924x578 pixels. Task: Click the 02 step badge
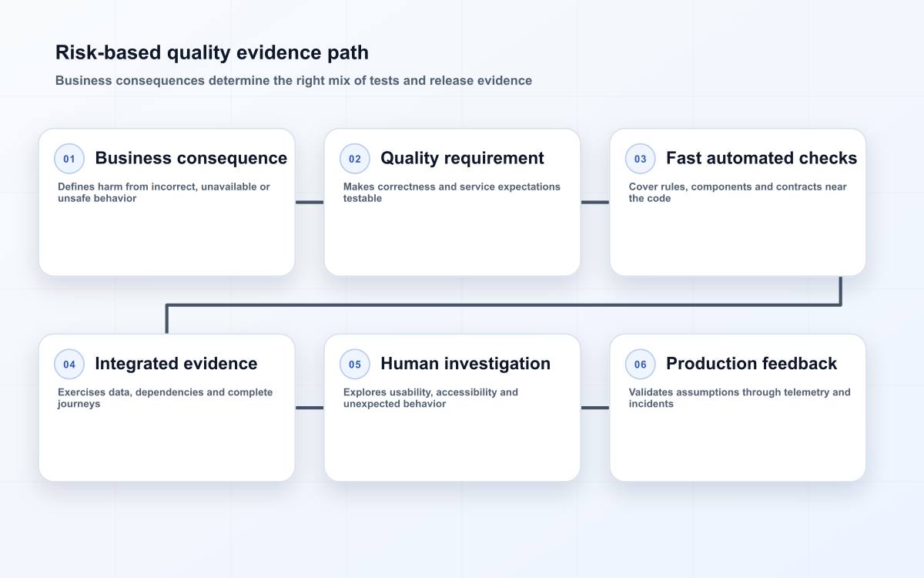pyautogui.click(x=355, y=159)
